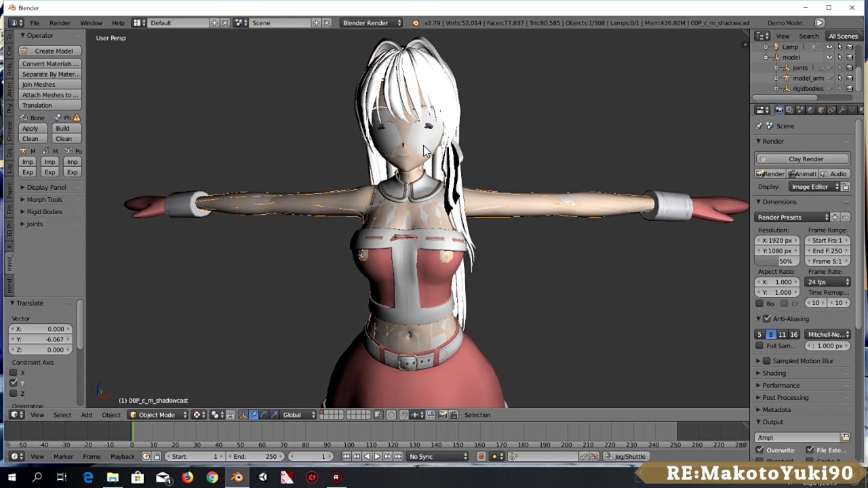Viewport: 868px width, 488px height.
Task: Click the OpenGL render animation clapper icon
Action: [x=454, y=415]
